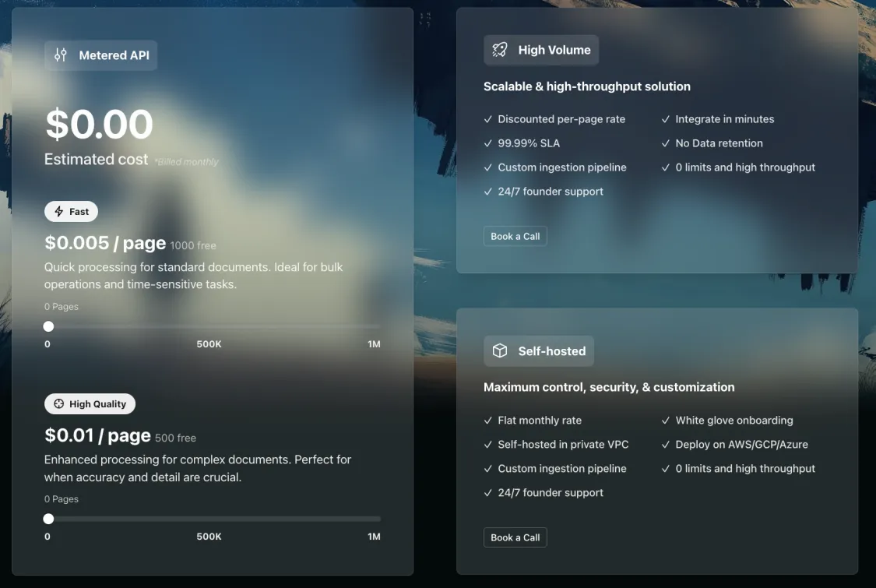Click the High Quality pages slider handle
Image resolution: width=876 pixels, height=588 pixels.
pyautogui.click(x=48, y=519)
